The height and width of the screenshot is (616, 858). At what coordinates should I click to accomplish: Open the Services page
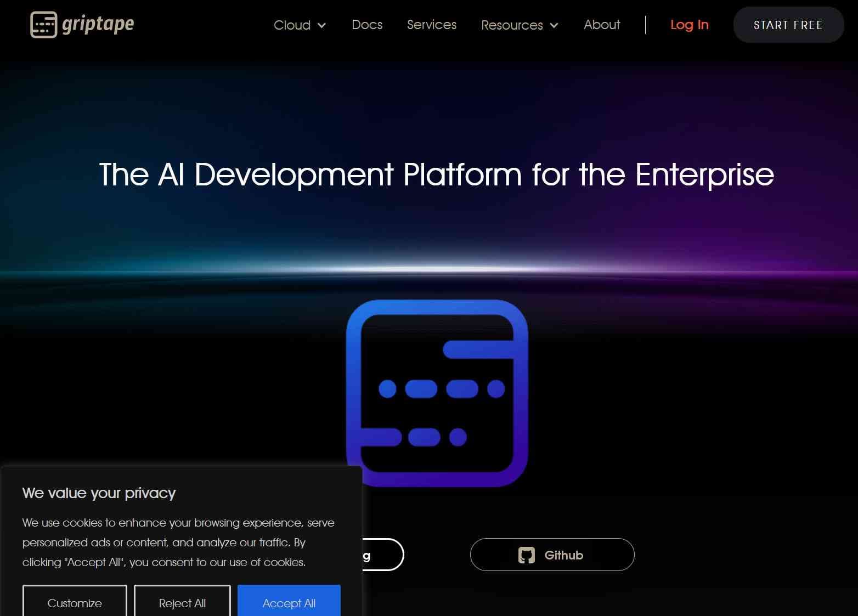pos(432,25)
